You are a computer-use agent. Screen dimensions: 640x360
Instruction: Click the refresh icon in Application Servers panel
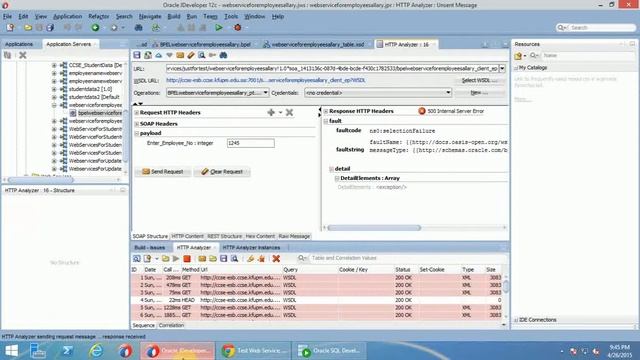[x=8, y=55]
